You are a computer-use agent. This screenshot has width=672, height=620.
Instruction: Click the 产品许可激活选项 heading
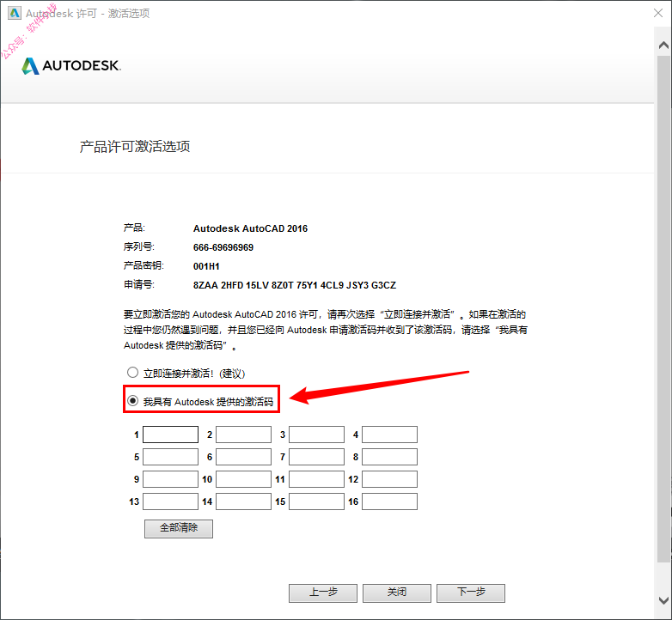coord(135,147)
